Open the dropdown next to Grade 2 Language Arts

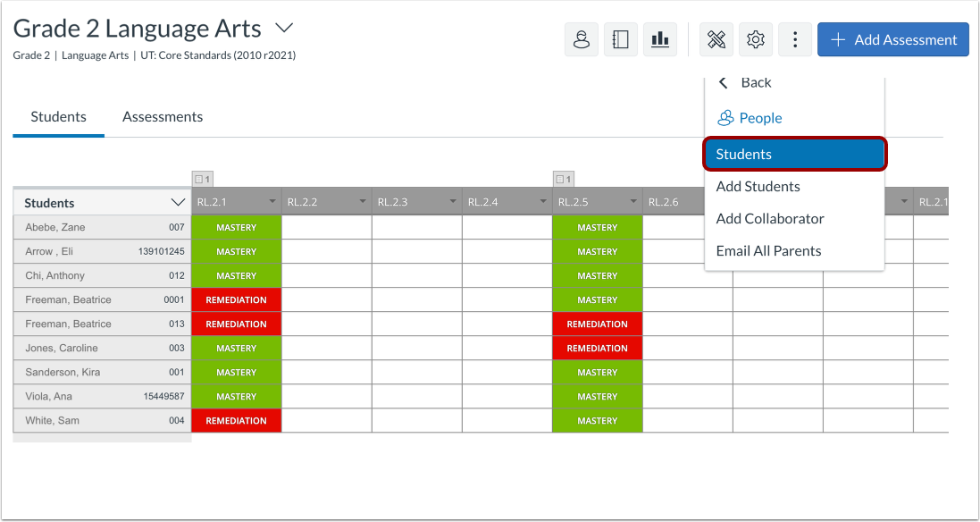pos(283,28)
